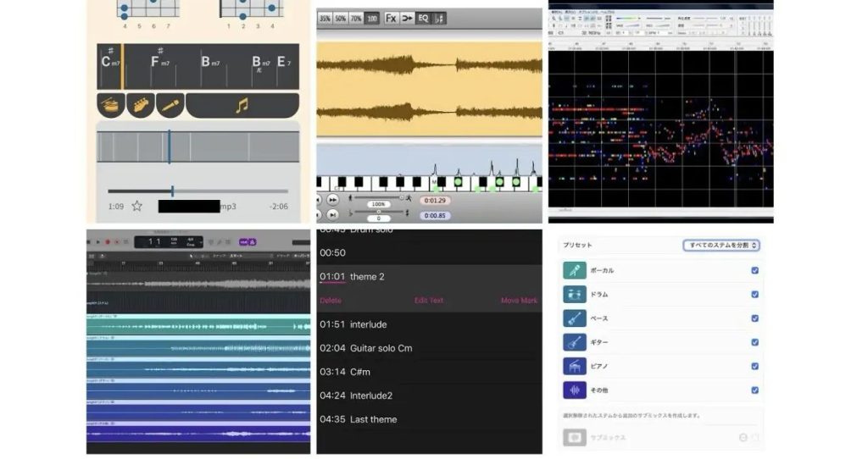This screenshot has height=459, width=868.
Task: Select the drum icon below the chords
Action: point(111,106)
